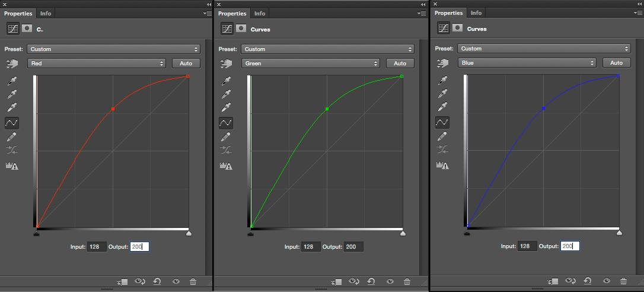The width and height of the screenshot is (644, 292).
Task: Click the histogram warning icon in the Green panel
Action: (x=226, y=166)
